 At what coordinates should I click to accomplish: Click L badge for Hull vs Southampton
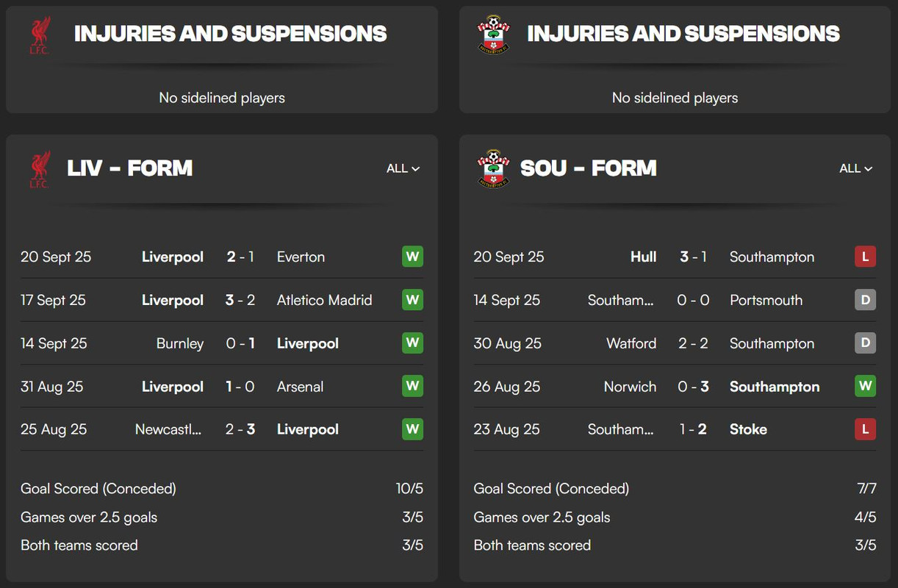(865, 257)
